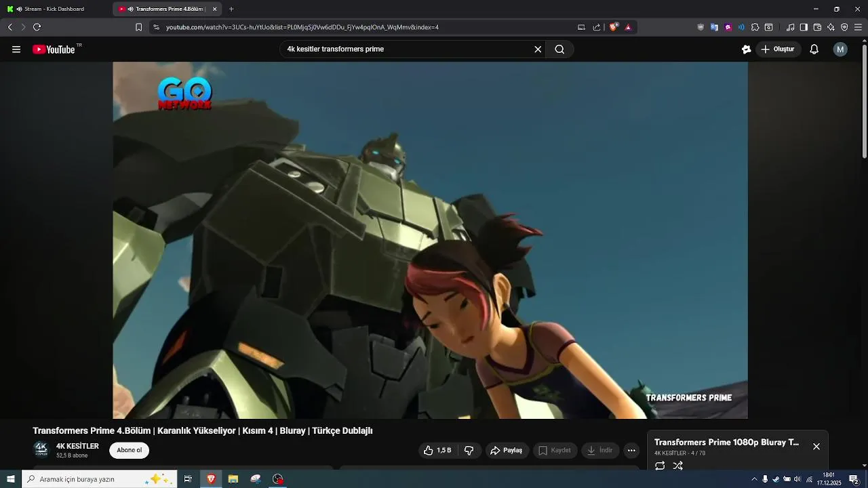Image resolution: width=868 pixels, height=488 pixels.
Task: Open Brave playlist music note icon
Action: pyautogui.click(x=790, y=27)
